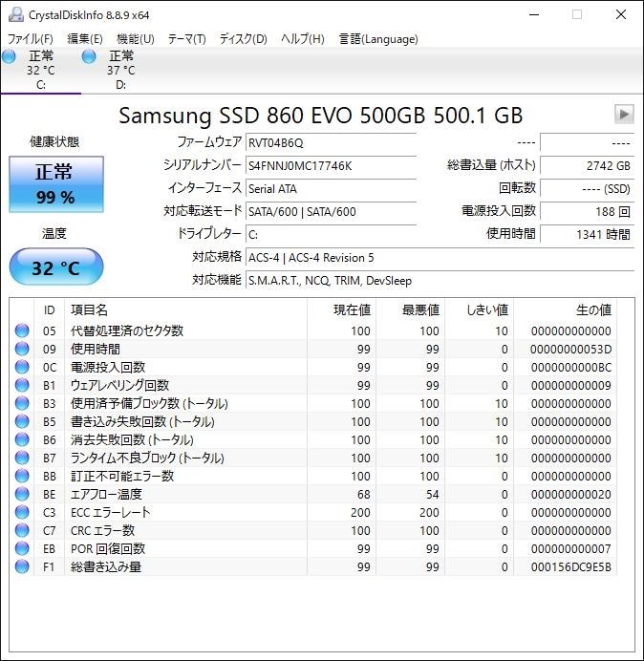The image size is (644, 661).
Task: Click power on hours value 1341 時間
Action: [x=587, y=234]
